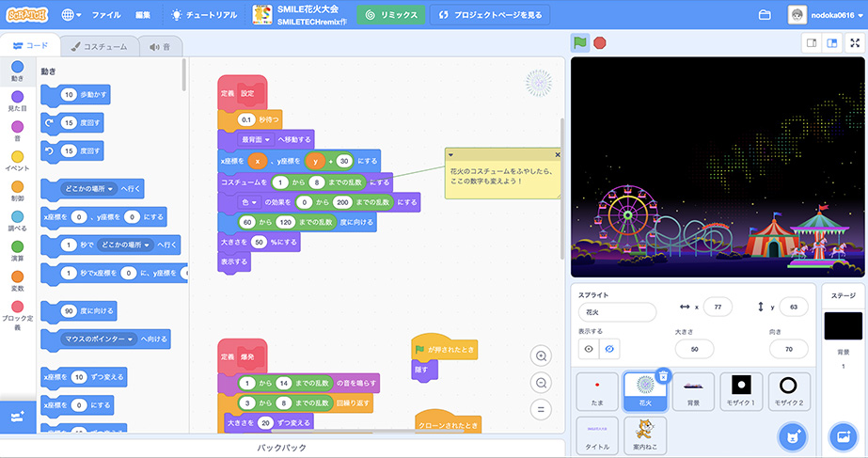Enter full screen stage mode
This screenshot has width=868, height=458.
[x=855, y=42]
